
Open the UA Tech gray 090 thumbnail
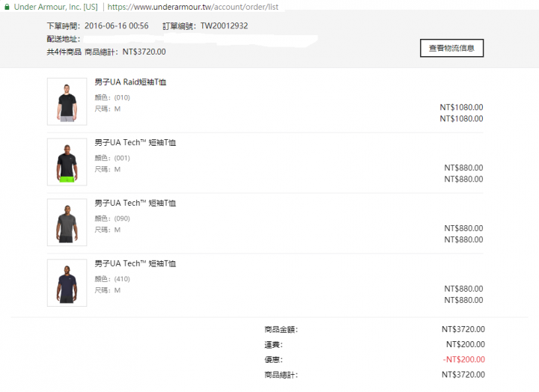[x=67, y=223]
